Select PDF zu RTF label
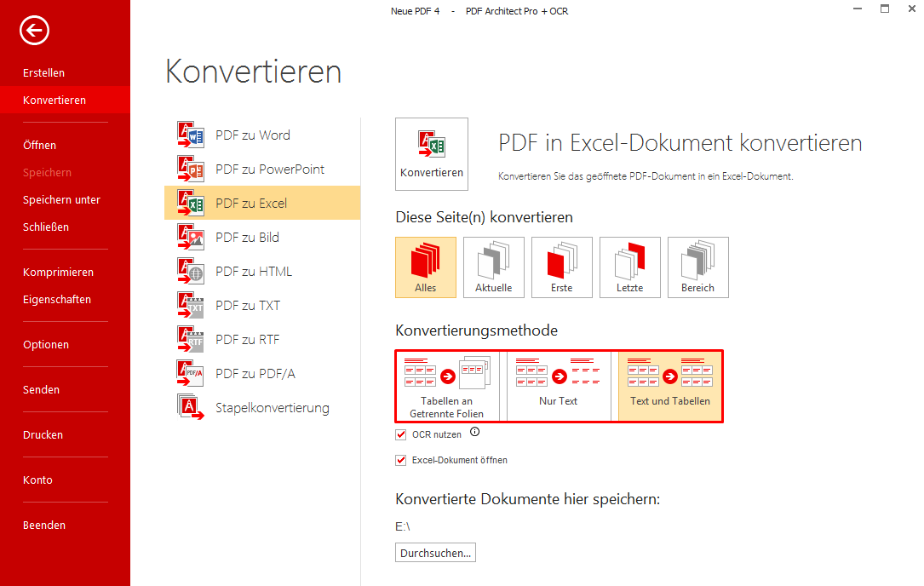The width and height of the screenshot is (924, 586). (x=248, y=340)
